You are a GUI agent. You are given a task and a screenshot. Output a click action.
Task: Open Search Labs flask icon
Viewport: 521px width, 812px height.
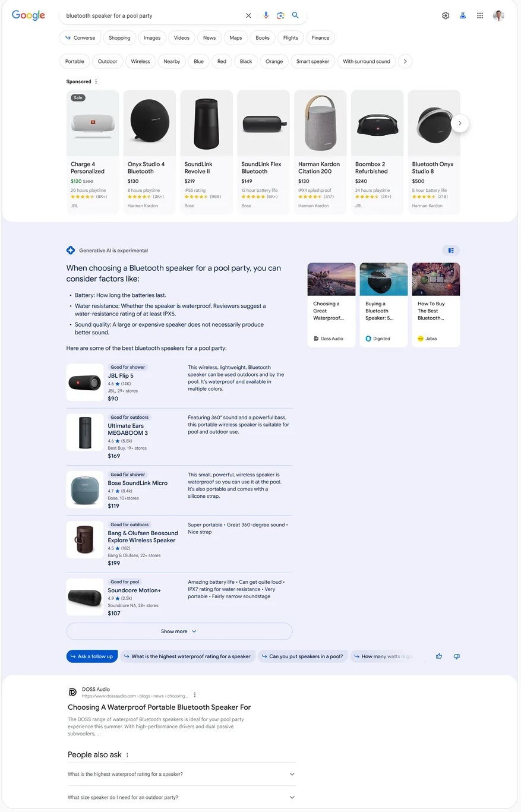[x=463, y=15]
